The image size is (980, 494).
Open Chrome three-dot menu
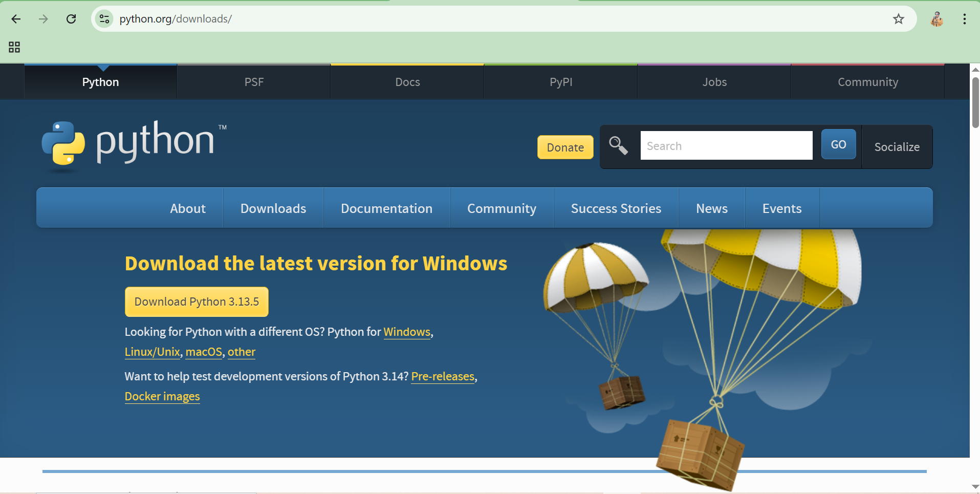(964, 19)
